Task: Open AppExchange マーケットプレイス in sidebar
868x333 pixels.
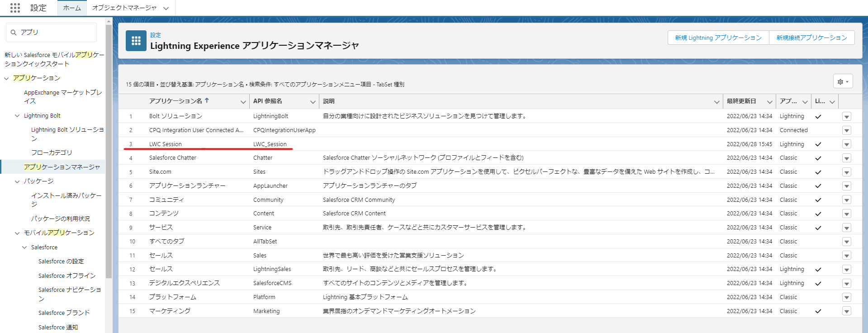Action: [63, 96]
